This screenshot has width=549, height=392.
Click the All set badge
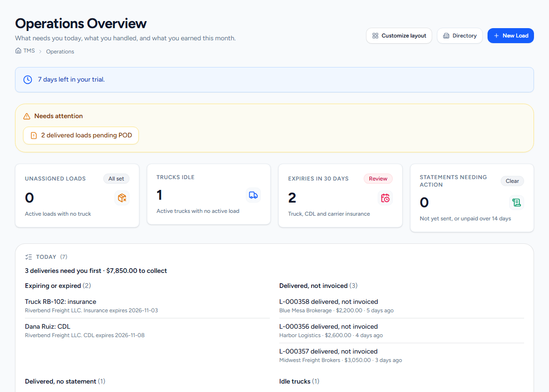pyautogui.click(x=116, y=179)
